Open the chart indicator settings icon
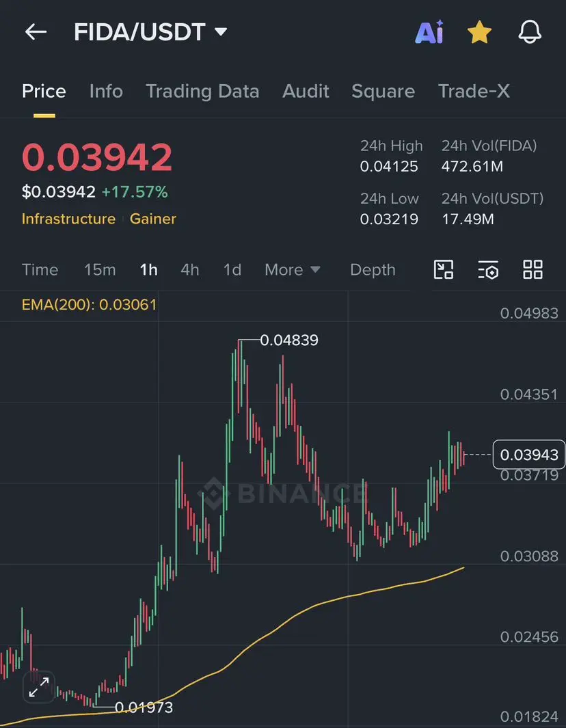566x728 pixels. pos(488,270)
